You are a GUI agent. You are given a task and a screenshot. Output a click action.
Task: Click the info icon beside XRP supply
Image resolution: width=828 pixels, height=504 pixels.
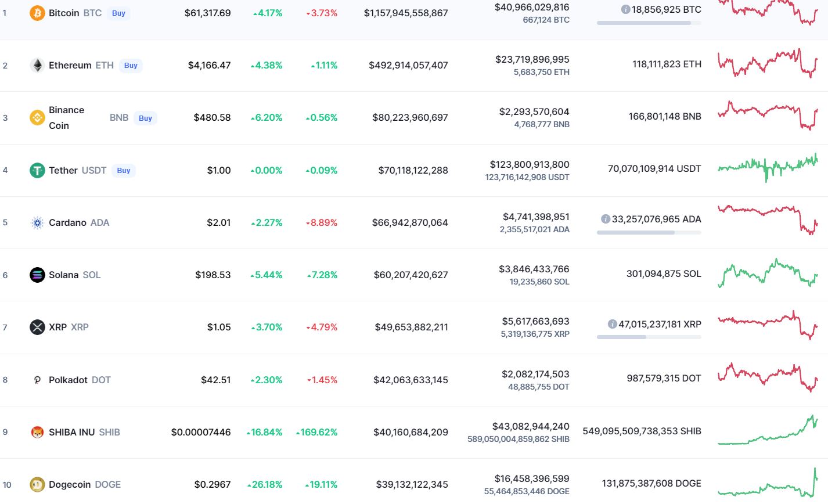tap(612, 324)
